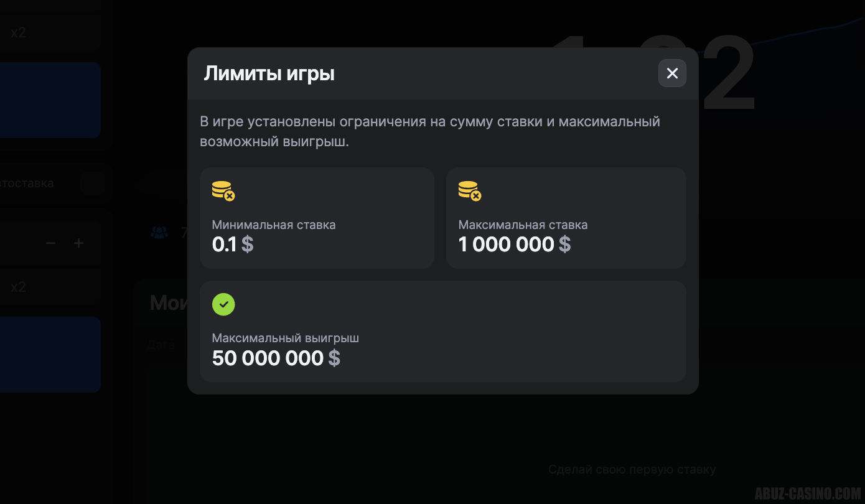Increase the bet with the plus button
This screenshot has height=504, width=865.
79,243
